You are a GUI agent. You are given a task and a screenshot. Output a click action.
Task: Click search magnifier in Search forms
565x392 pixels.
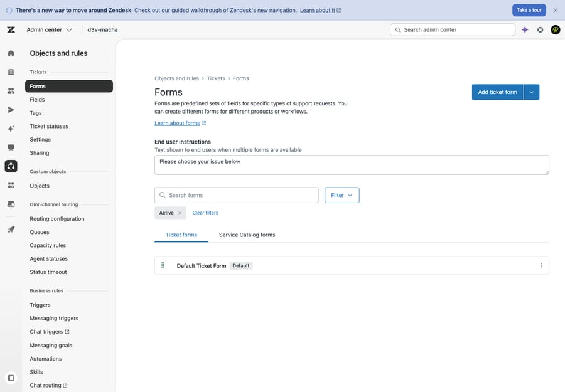(x=163, y=195)
